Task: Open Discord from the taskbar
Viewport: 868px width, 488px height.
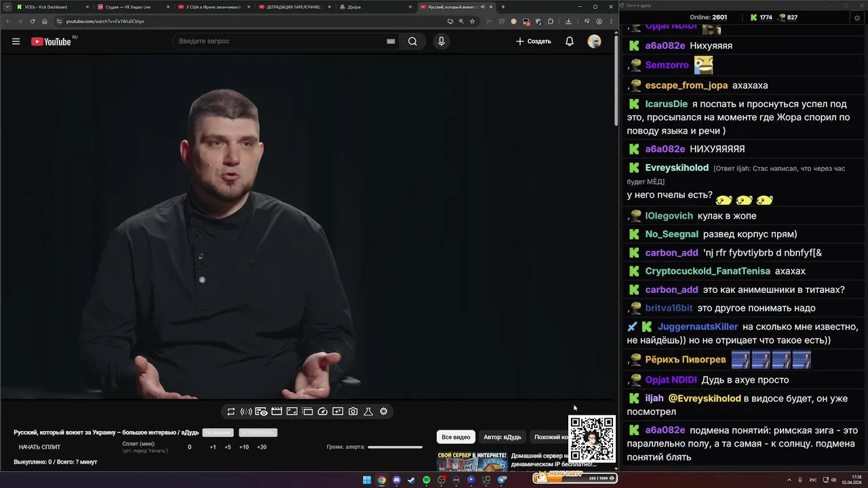Action: coord(397,480)
